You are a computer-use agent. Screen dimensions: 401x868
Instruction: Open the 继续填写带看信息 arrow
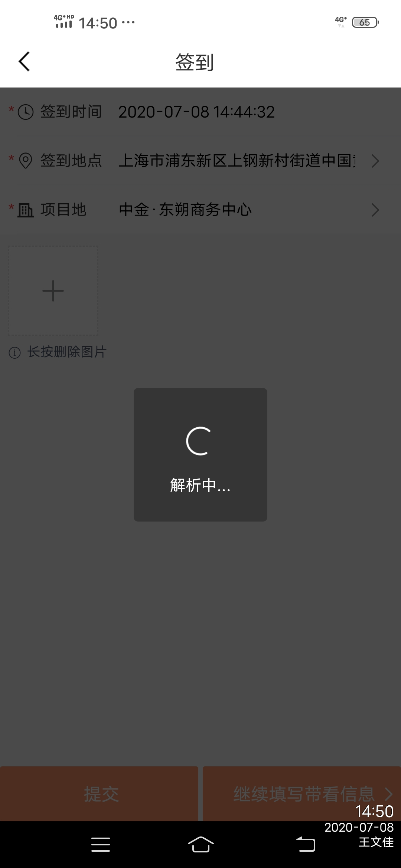point(388,794)
